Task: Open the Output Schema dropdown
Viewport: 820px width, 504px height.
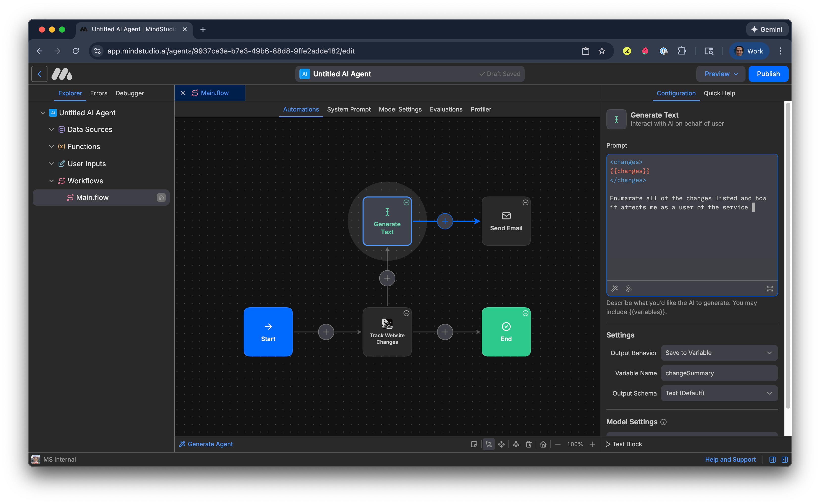Action: pos(719,393)
